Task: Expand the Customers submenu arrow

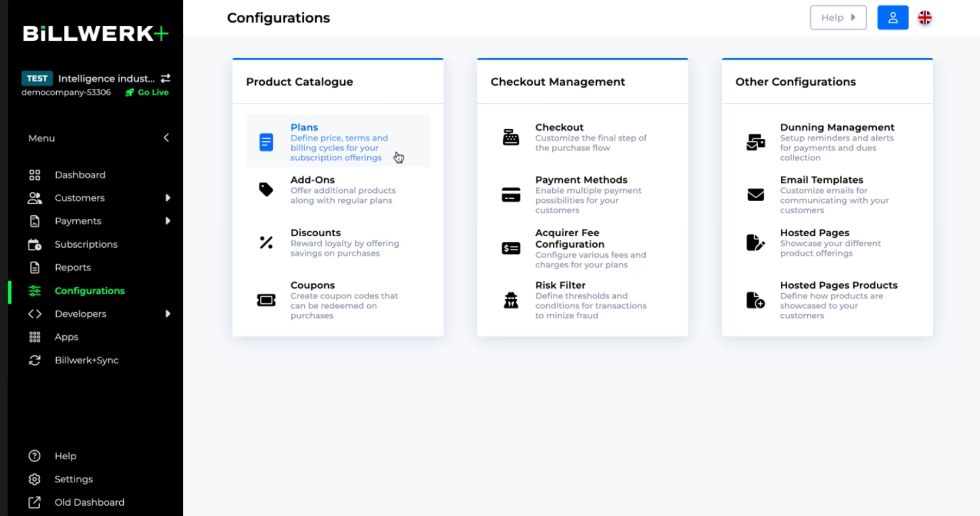Action: point(168,198)
